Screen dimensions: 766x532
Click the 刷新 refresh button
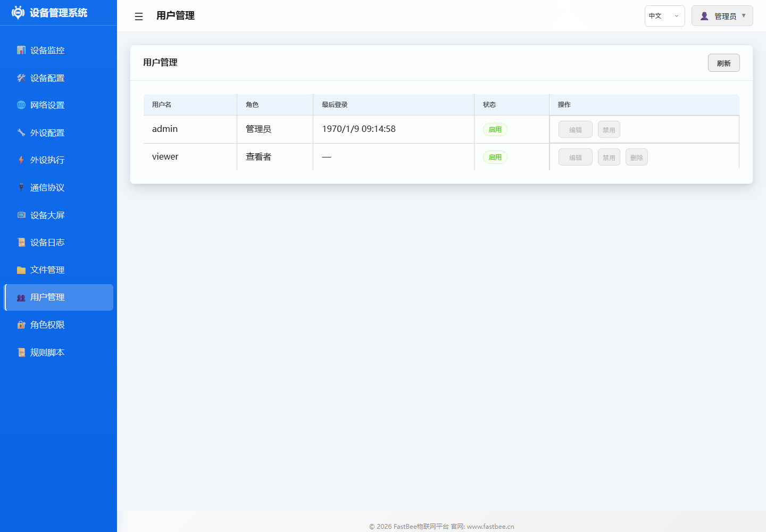(x=723, y=63)
